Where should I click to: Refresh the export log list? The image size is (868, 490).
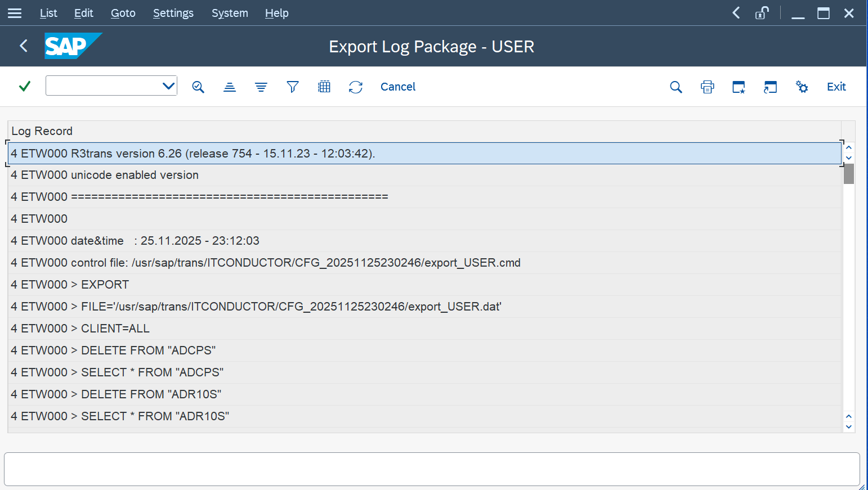coord(356,87)
